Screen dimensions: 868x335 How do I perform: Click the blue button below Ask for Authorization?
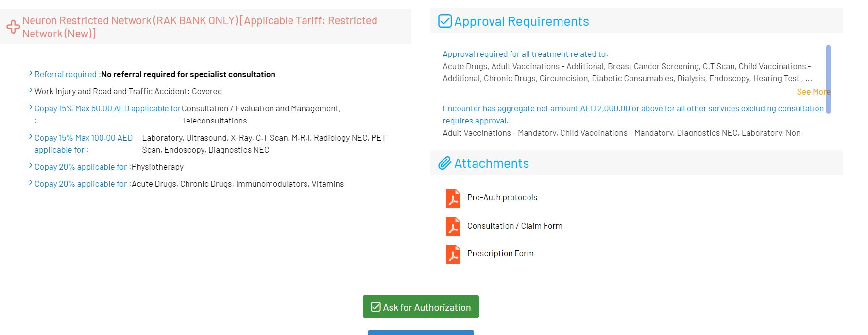click(421, 333)
